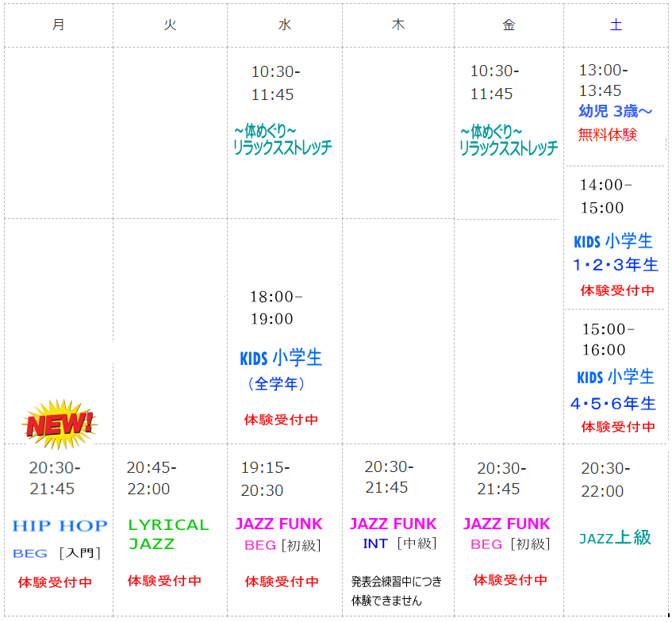Click 体験受付中 under LYRICAL JAZZ
The image size is (672, 622).
pos(165,581)
